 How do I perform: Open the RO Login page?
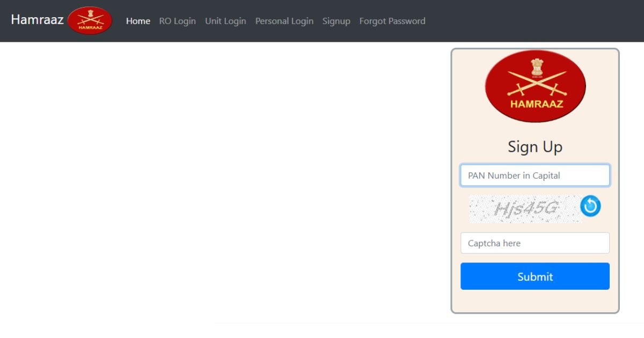click(x=177, y=21)
